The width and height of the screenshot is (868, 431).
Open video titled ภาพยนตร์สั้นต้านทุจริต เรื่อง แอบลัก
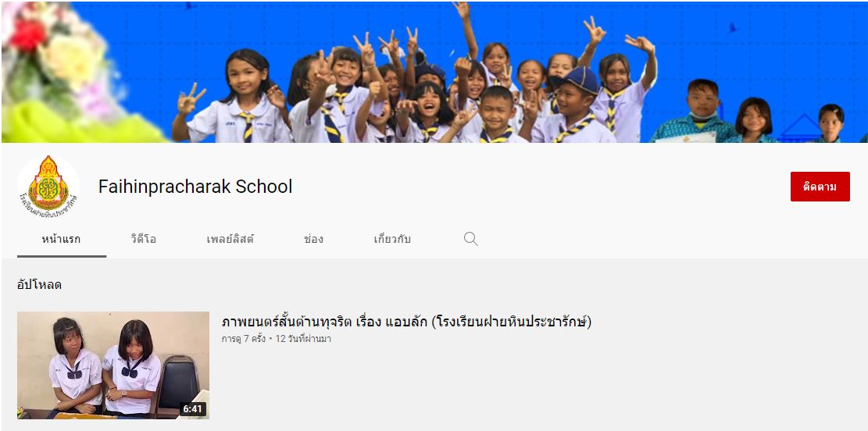tap(406, 322)
